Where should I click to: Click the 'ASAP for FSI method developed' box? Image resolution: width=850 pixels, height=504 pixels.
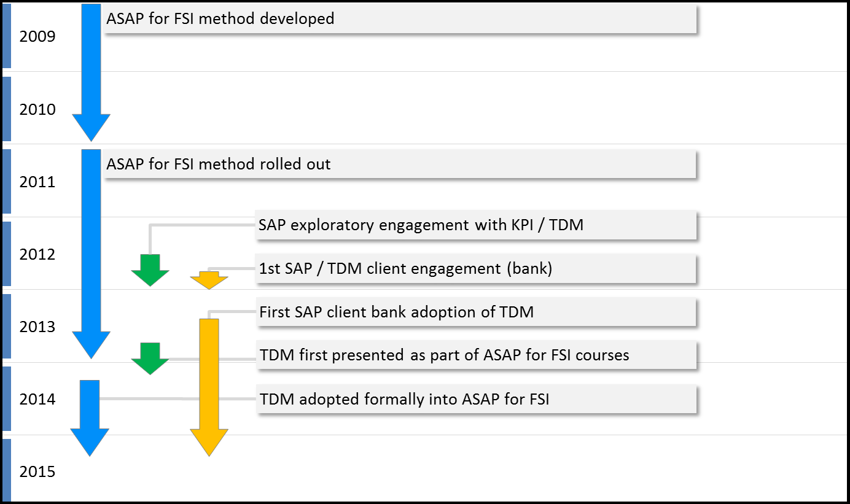coord(400,19)
